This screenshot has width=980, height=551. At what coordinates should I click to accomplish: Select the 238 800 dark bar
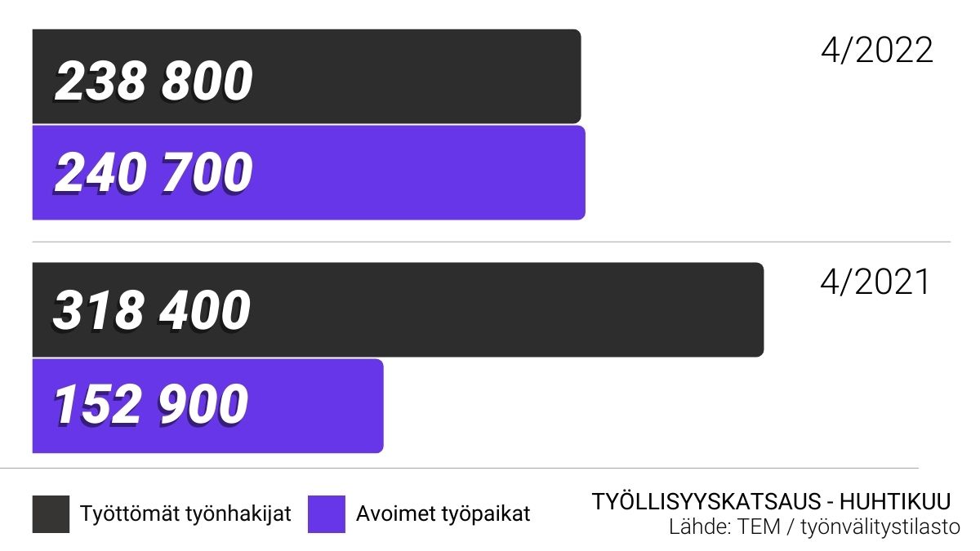click(x=307, y=76)
